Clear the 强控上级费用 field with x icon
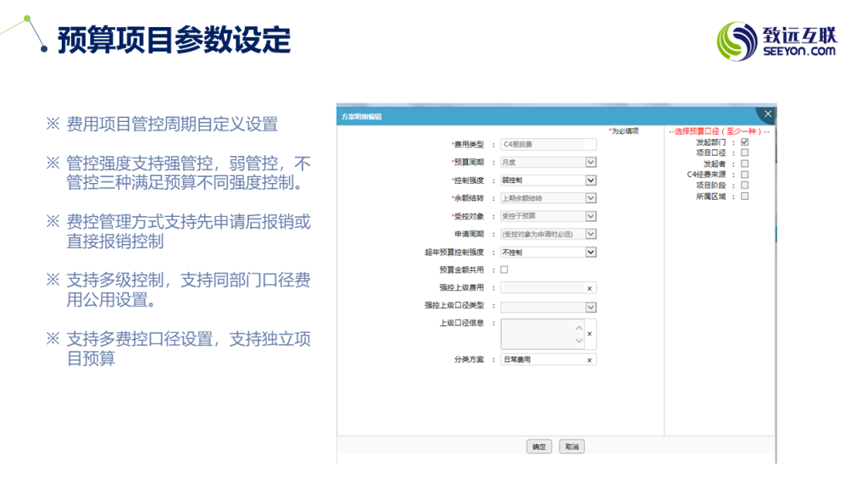868x488 pixels. [x=589, y=289]
